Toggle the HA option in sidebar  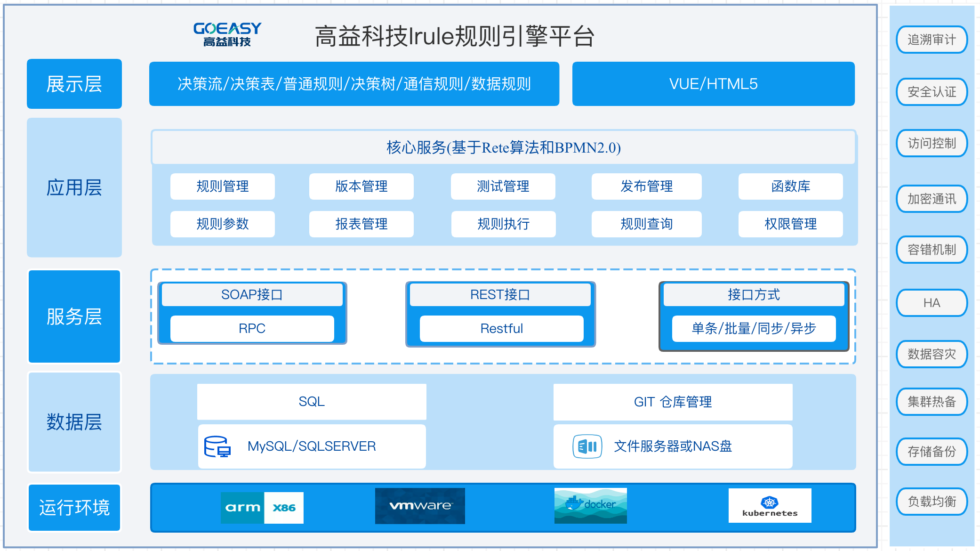(x=932, y=303)
